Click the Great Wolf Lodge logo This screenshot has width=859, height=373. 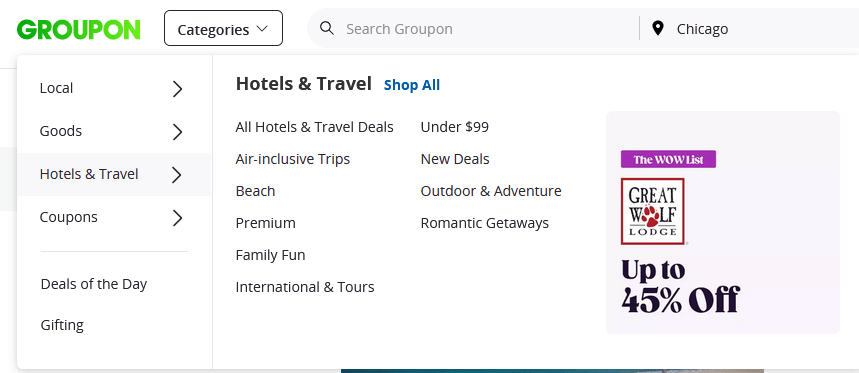(x=652, y=211)
